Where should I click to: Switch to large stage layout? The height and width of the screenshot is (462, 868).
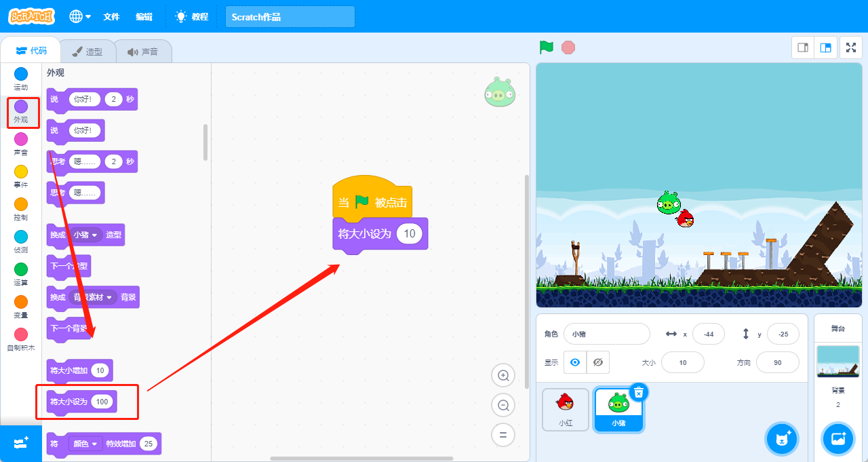point(825,47)
